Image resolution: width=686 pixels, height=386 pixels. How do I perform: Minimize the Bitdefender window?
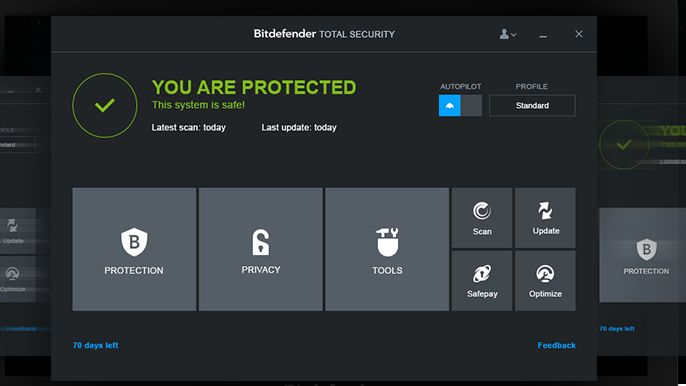(x=543, y=35)
